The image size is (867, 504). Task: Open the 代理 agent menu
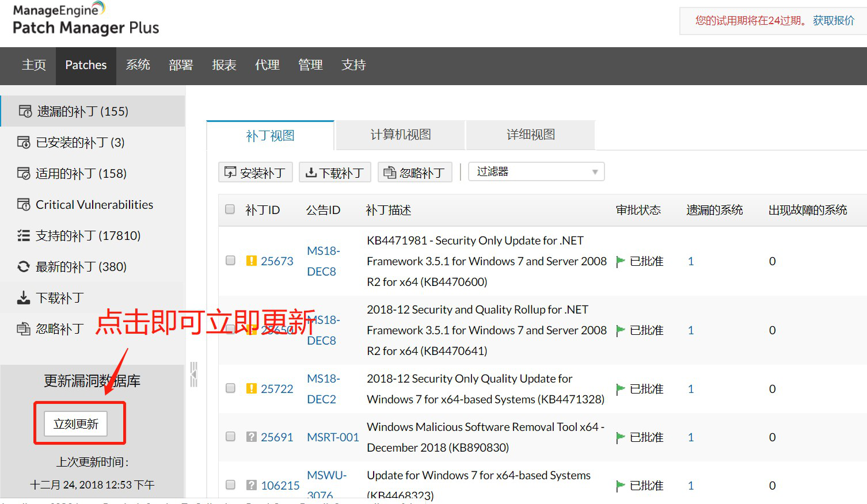pyautogui.click(x=267, y=65)
